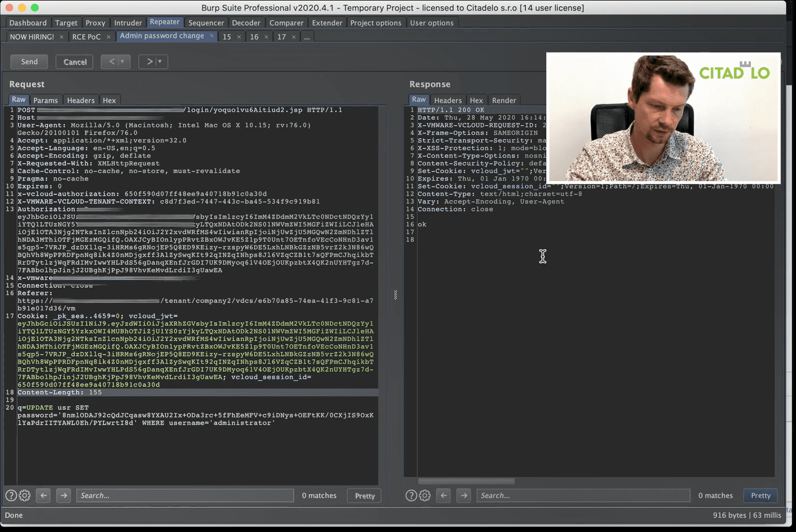Go back to previous request in history

pos(111,61)
